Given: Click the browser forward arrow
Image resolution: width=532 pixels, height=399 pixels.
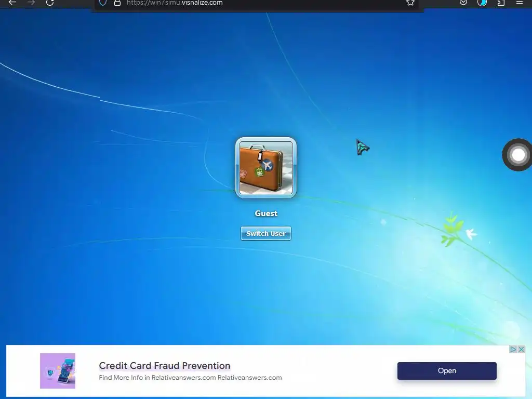Looking at the screenshot, I should click(x=31, y=3).
